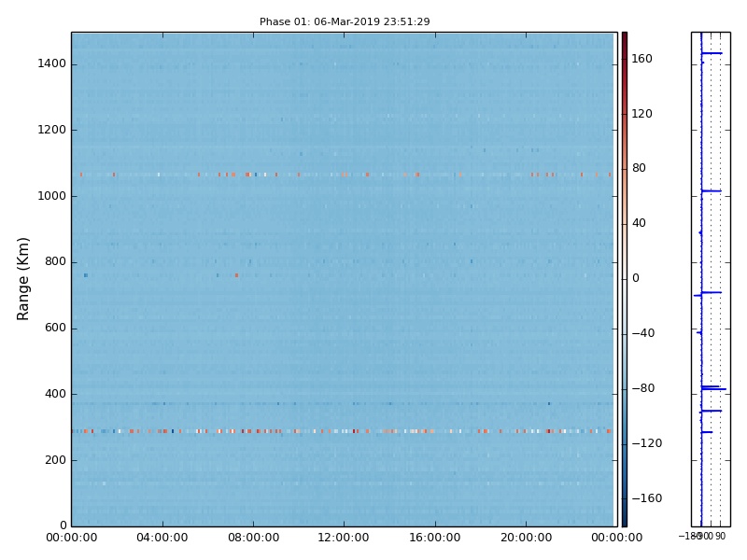Click the dark blue bottom of the colorbar
The height and width of the screenshot is (560, 747).
tap(625, 521)
